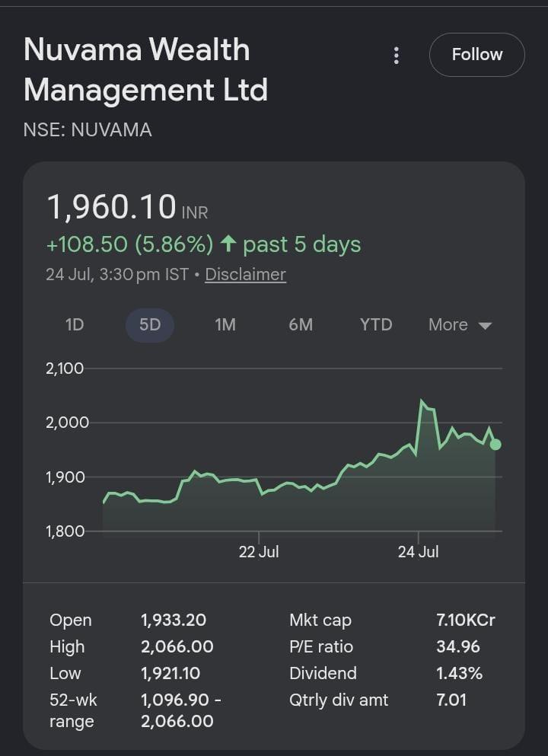Image resolution: width=548 pixels, height=756 pixels.
Task: Click the 1,900 y-axis label
Action: pyautogui.click(x=65, y=477)
